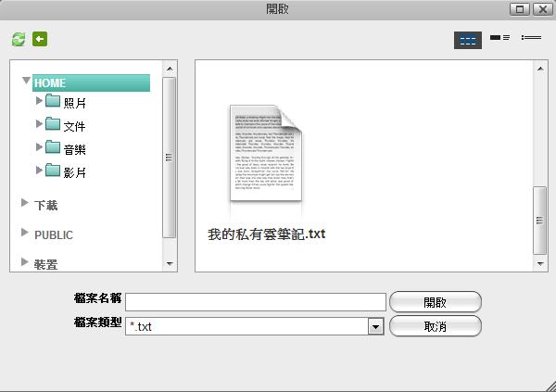The image size is (556, 392).
Task: Click the 開啟 button
Action: 435,302
